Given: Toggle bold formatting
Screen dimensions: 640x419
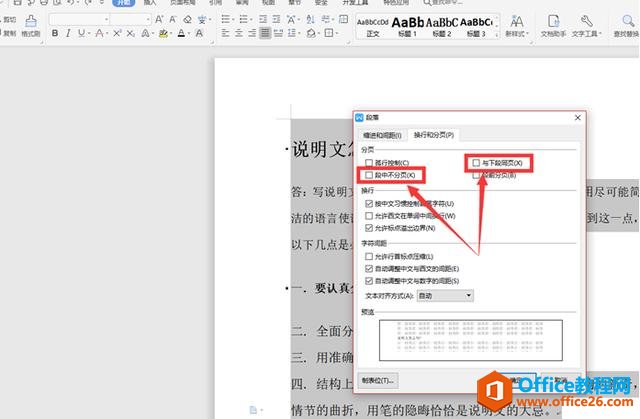Looking at the screenshot, I should point(55,33).
